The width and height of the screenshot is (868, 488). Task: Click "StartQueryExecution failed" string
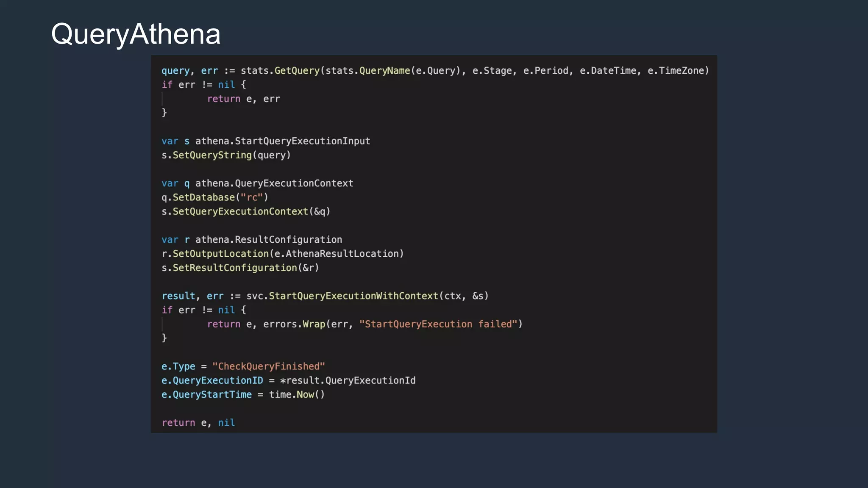pyautogui.click(x=438, y=324)
